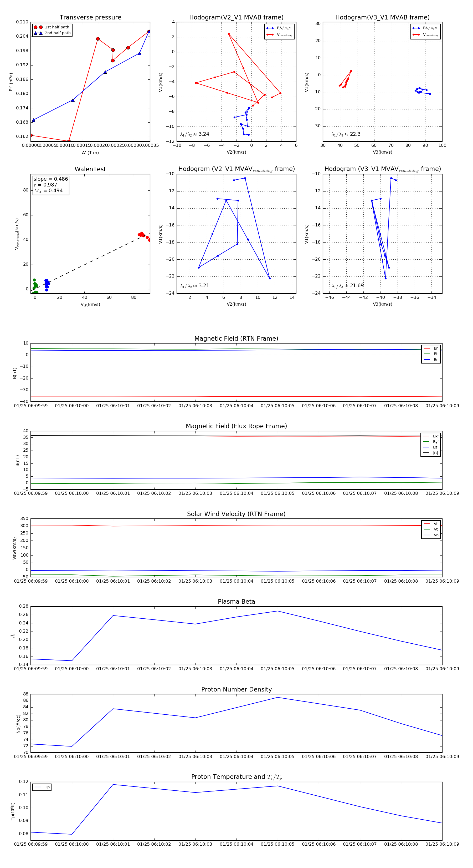Image resolution: width=473 pixels, height=868 pixels.
Task: Click the λ1/λ3 ≈ 22.3 annotation
Action: (x=346, y=134)
